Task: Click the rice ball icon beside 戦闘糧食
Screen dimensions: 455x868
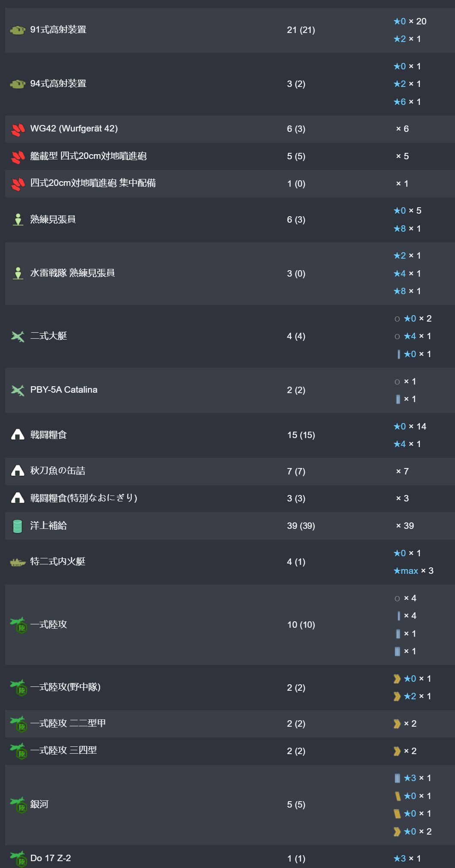Action: (x=18, y=435)
